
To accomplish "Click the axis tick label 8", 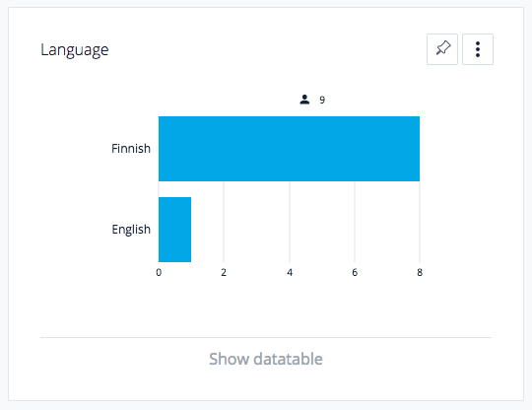I will pyautogui.click(x=420, y=273).
